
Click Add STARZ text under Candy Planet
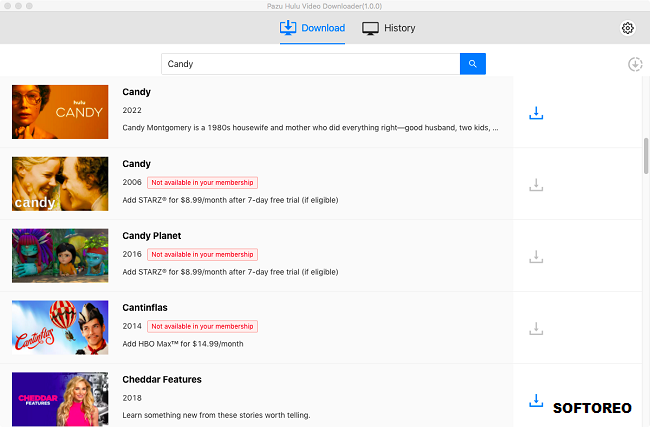230,272
